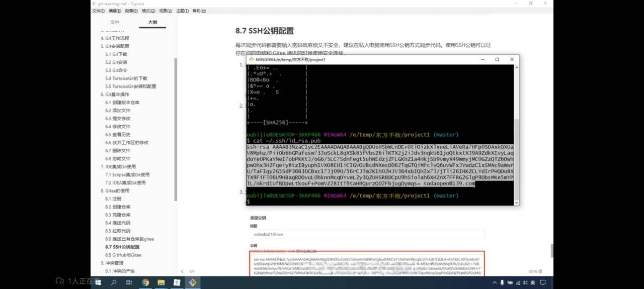Open the 主题(T) menu
This screenshot has width=644, height=289.
[x=182, y=11]
